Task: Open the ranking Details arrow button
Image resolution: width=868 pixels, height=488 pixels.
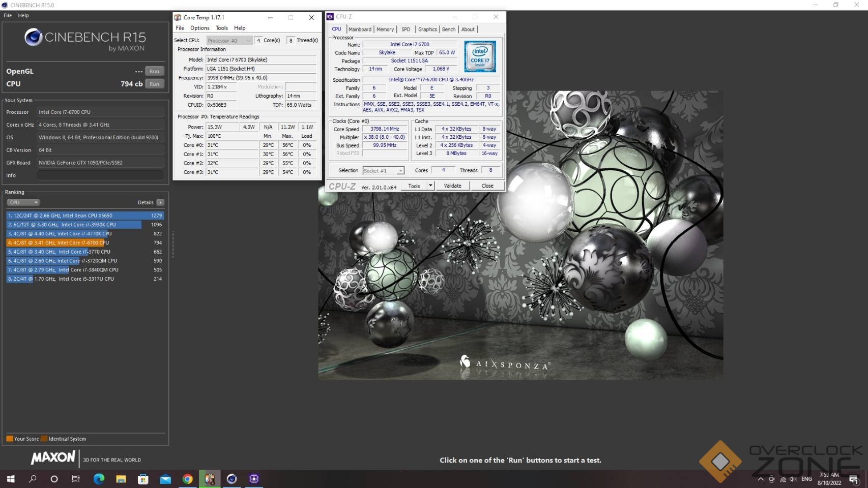Action: [160, 202]
